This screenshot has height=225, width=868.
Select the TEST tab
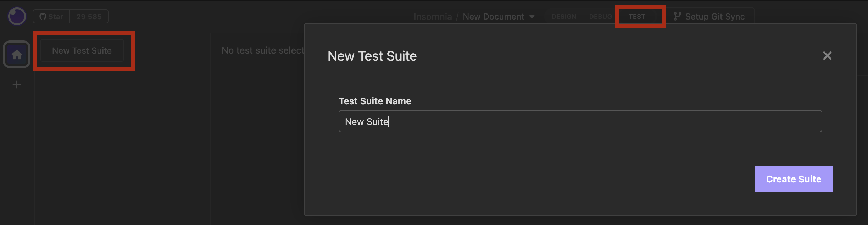(x=637, y=17)
